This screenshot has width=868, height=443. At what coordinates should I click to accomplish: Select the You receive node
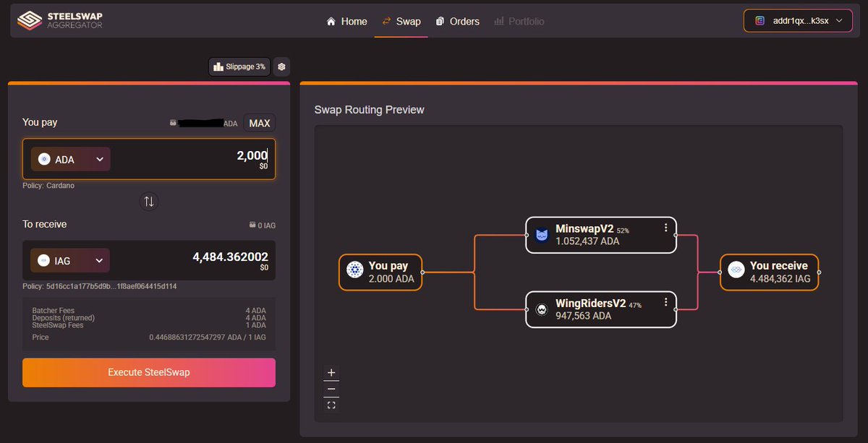click(x=770, y=272)
